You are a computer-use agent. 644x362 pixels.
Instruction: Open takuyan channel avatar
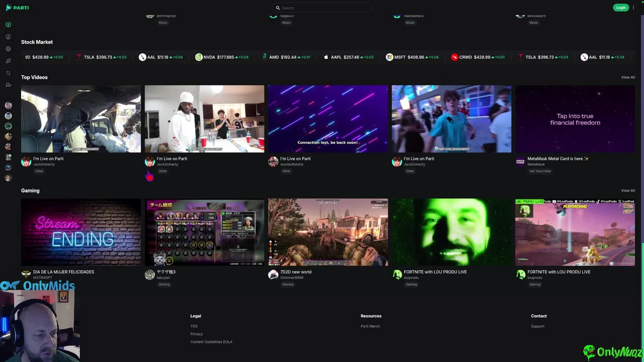pos(149,275)
